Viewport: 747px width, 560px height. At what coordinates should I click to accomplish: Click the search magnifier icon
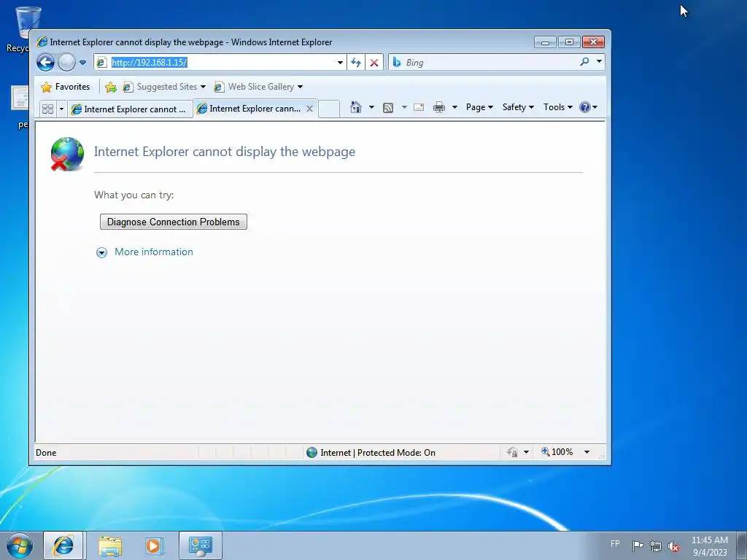(584, 62)
